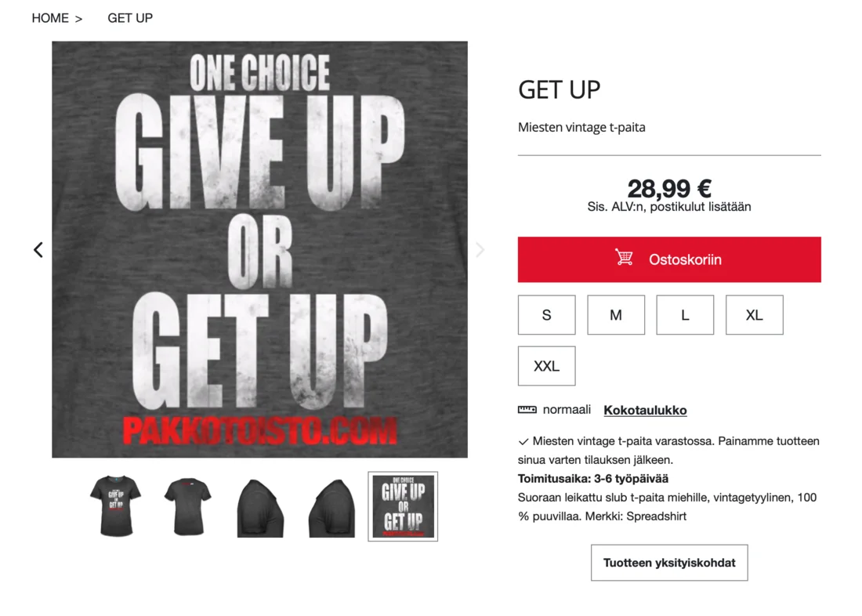View left sleeve thumbnail

[x=331, y=508]
